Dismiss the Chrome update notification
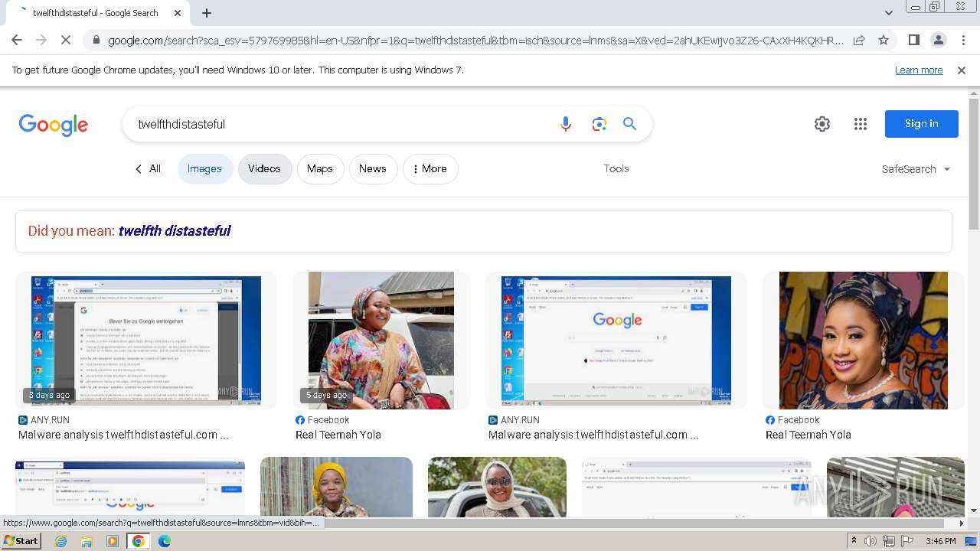The width and height of the screenshot is (980, 551). click(x=962, y=70)
